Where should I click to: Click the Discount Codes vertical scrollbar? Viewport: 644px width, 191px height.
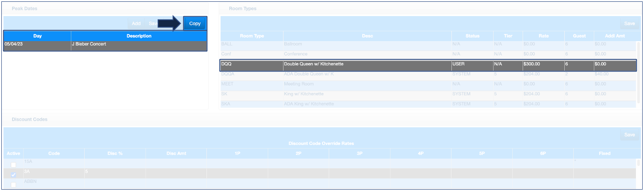coord(638,174)
